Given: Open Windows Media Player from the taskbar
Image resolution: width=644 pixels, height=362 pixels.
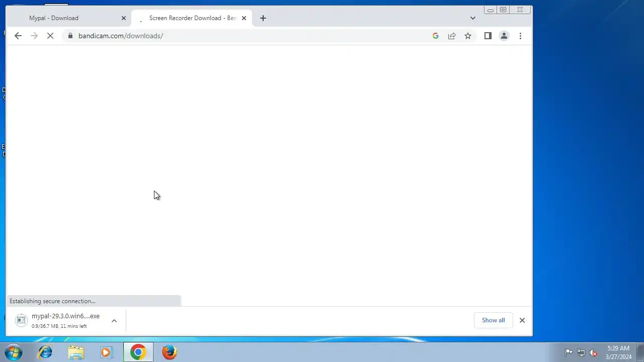Looking at the screenshot, I should pos(107,352).
